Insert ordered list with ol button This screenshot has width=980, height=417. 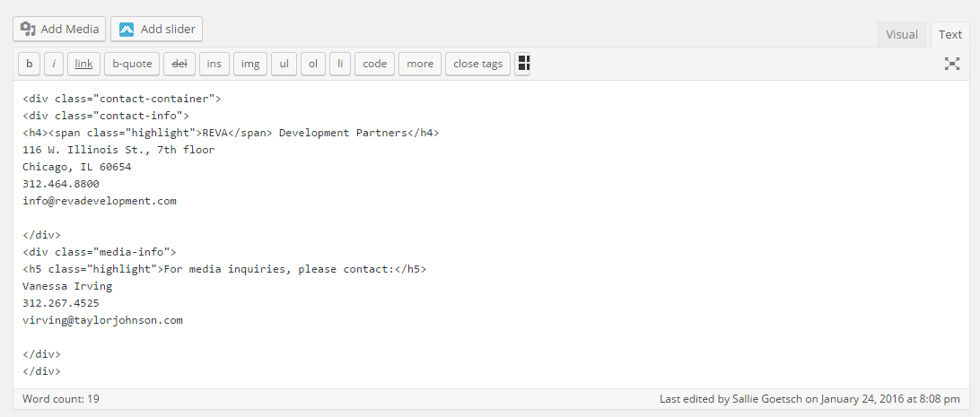coord(313,64)
